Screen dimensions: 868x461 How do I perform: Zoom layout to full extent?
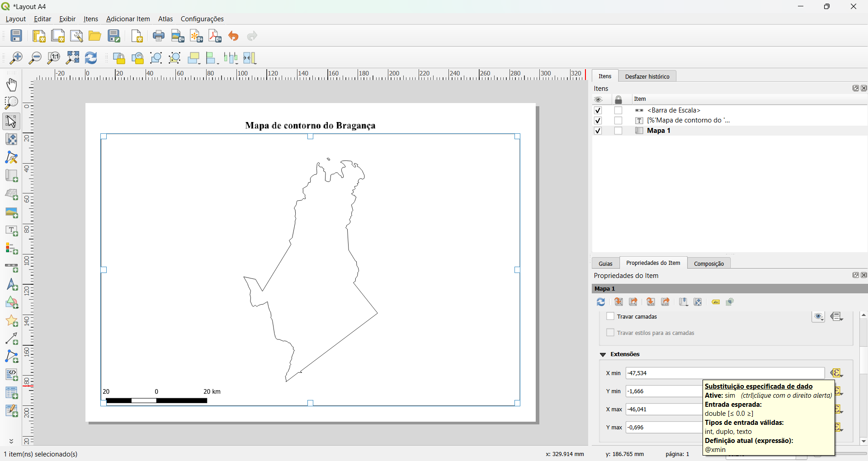(x=72, y=58)
